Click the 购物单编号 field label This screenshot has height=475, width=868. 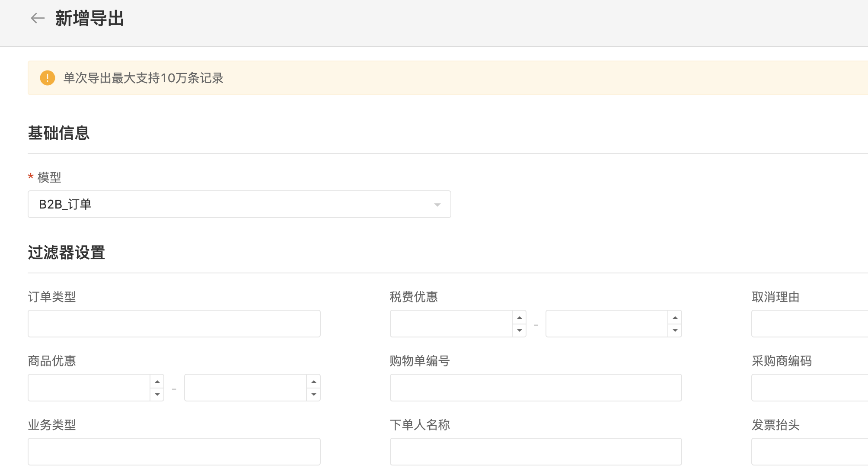[420, 361]
